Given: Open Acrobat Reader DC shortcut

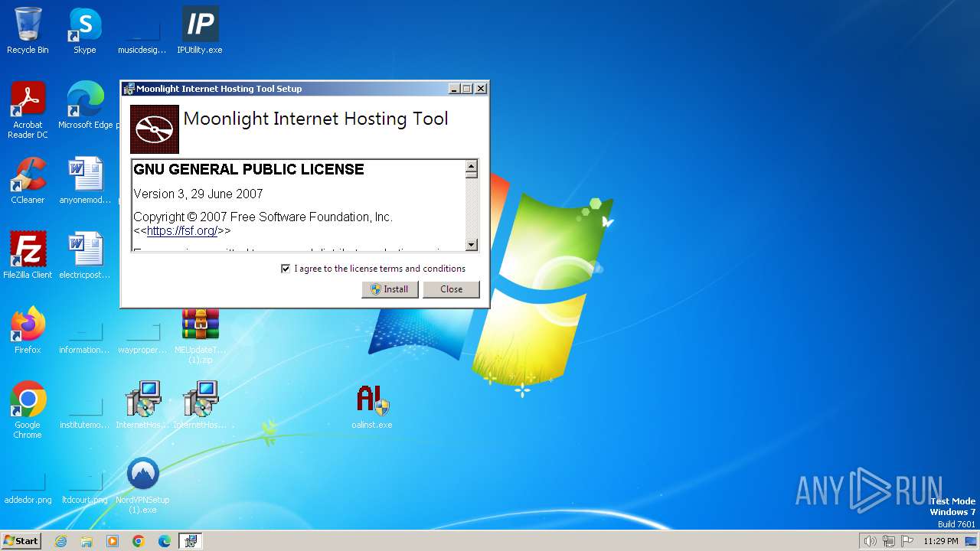Looking at the screenshot, I should (28, 110).
